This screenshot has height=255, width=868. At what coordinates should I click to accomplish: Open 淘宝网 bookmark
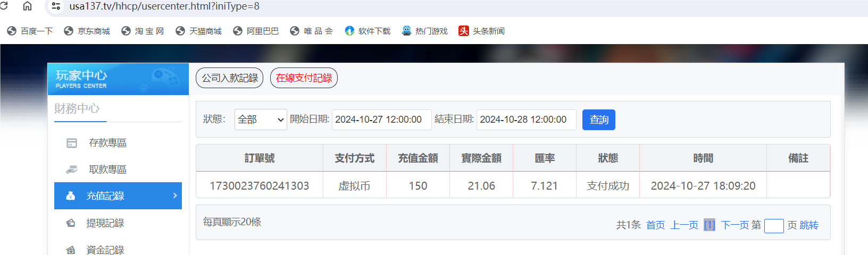click(143, 31)
